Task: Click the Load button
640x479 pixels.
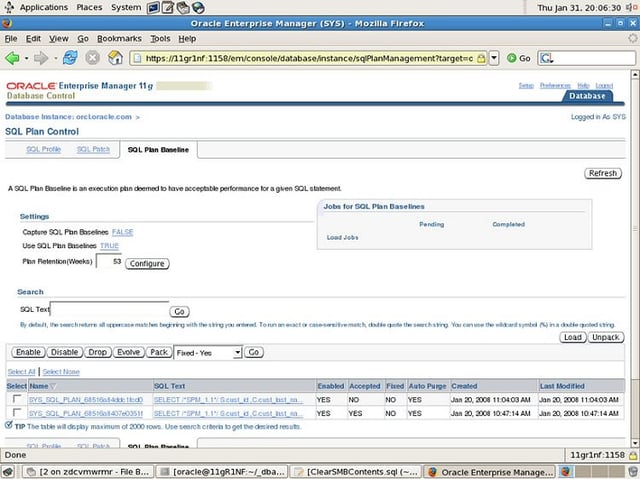Action: tap(573, 337)
